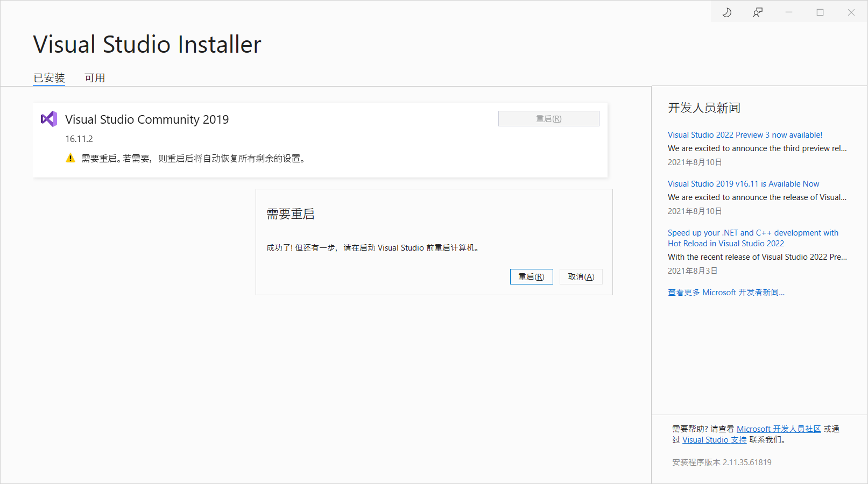868x484 pixels.
Task: Minimize the installer window
Action: coord(789,12)
